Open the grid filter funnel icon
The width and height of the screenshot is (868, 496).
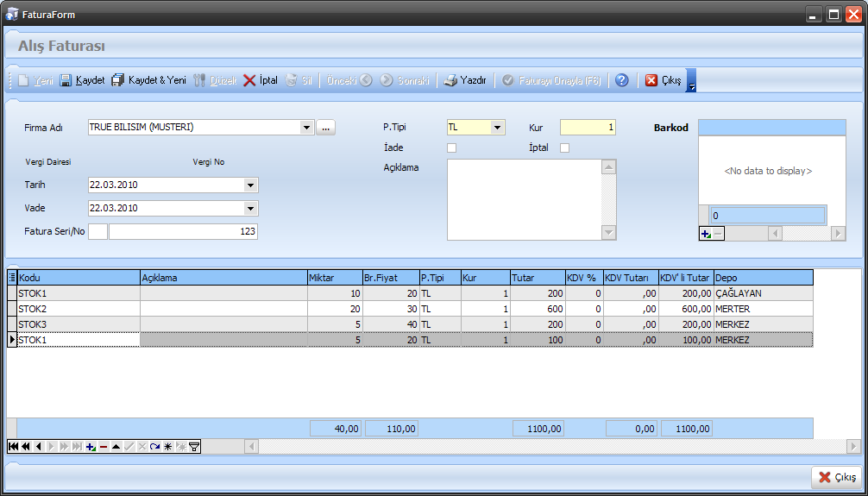[x=194, y=447]
